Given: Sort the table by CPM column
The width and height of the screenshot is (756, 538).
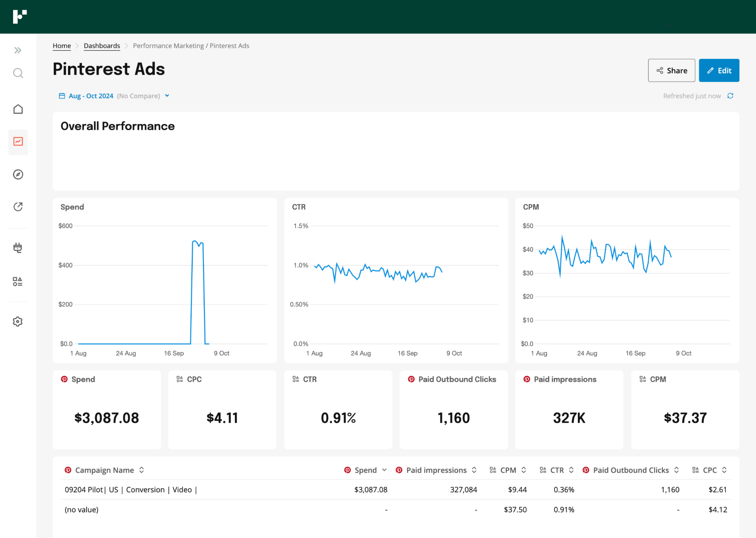Looking at the screenshot, I should [x=523, y=470].
